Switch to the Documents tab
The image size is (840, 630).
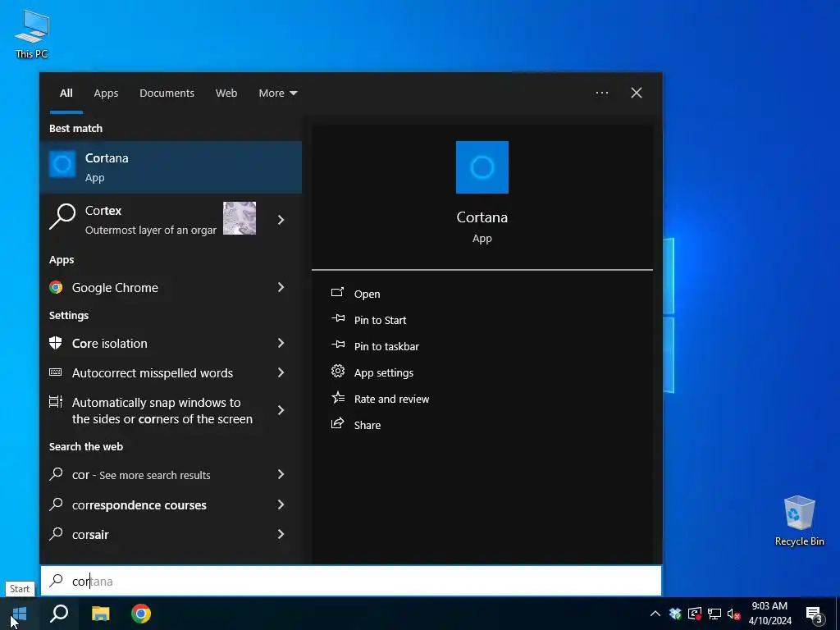point(167,93)
